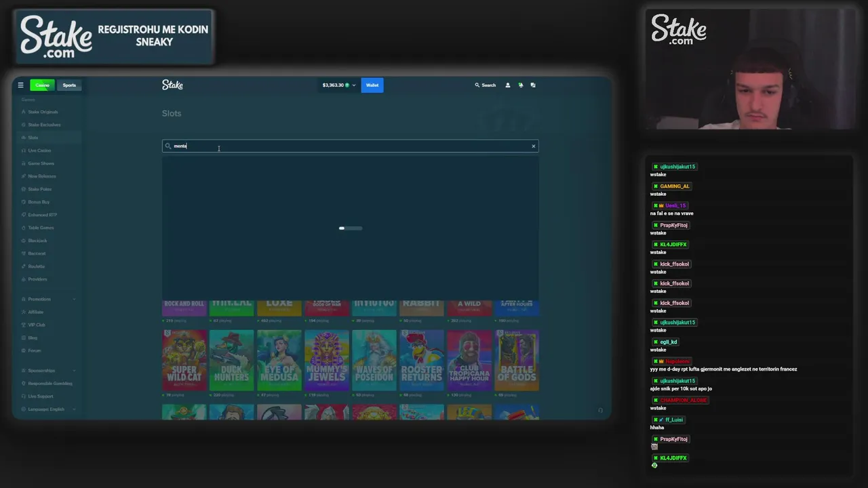The width and height of the screenshot is (868, 488).
Task: Open Stake Poker in sidebar
Action: tap(39, 189)
